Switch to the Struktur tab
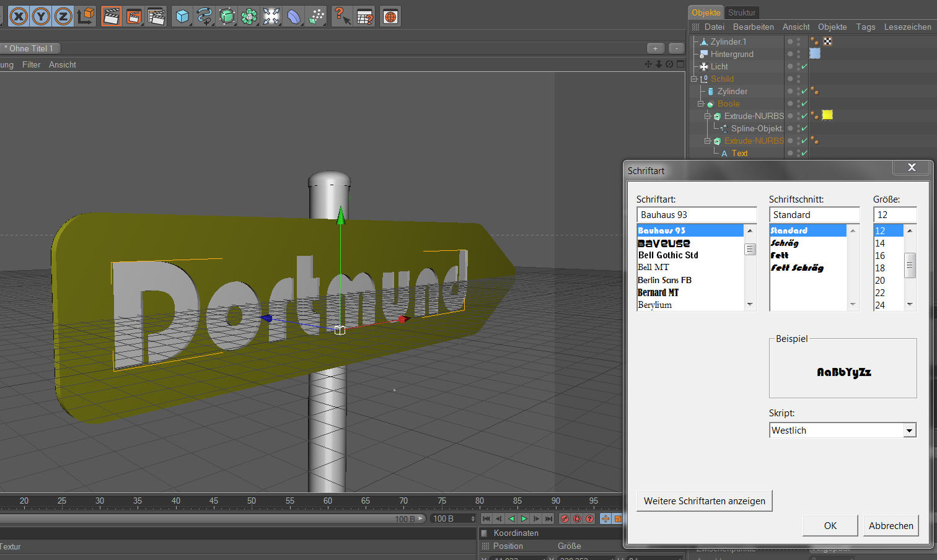937x560 pixels. point(741,12)
